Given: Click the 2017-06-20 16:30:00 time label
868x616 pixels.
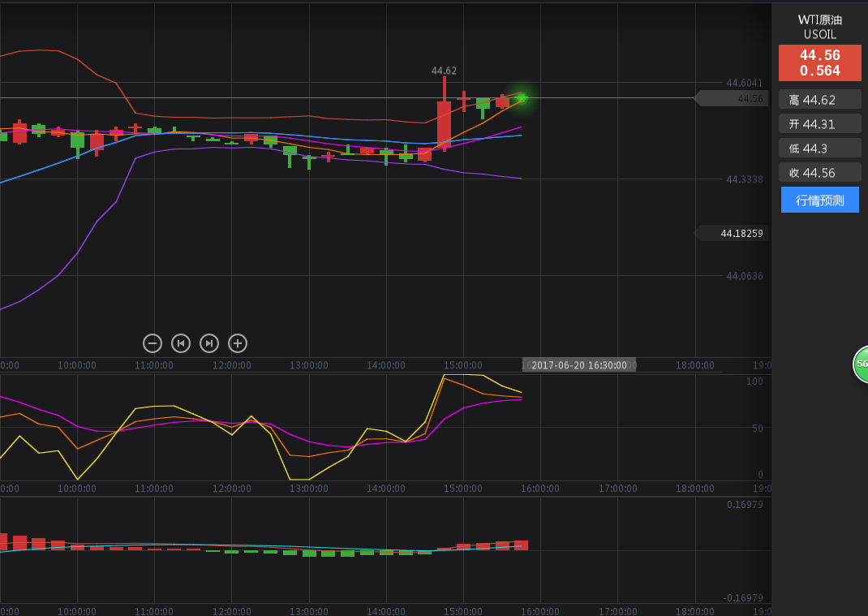Looking at the screenshot, I should point(579,365).
